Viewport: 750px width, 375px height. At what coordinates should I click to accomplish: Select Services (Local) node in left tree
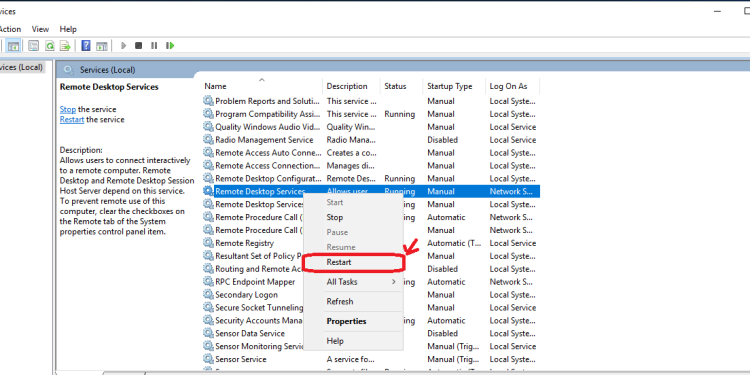pos(22,67)
